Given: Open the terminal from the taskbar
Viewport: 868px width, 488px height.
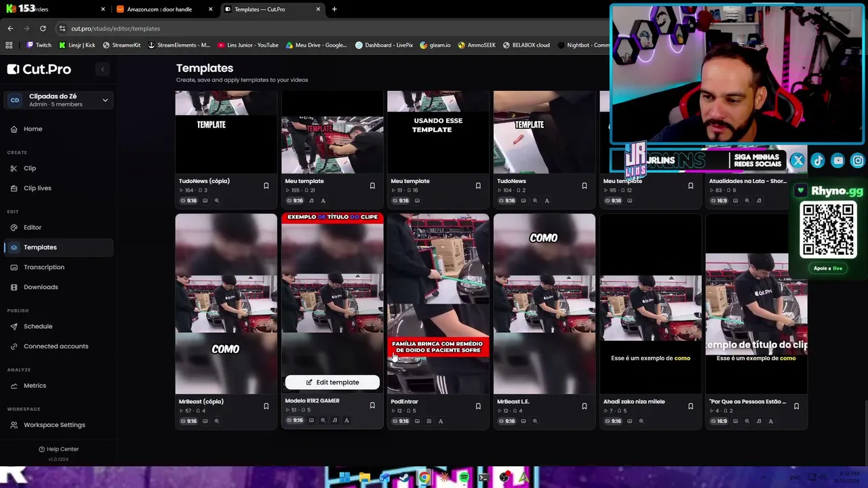Looking at the screenshot, I should coord(484,478).
